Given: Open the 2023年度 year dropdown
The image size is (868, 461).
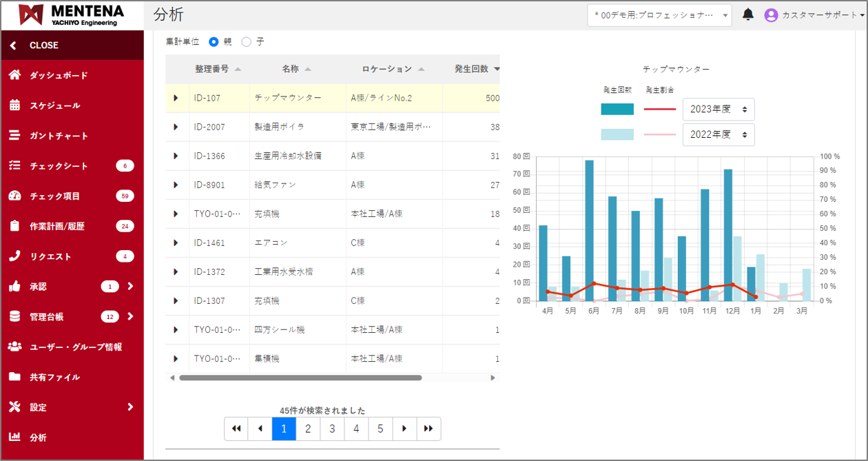Looking at the screenshot, I should 718,110.
